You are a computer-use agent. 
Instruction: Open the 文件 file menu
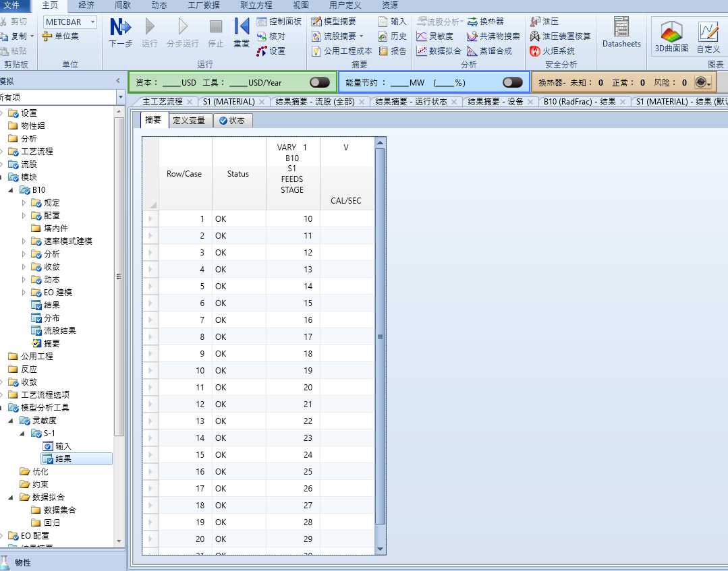tap(13, 5)
